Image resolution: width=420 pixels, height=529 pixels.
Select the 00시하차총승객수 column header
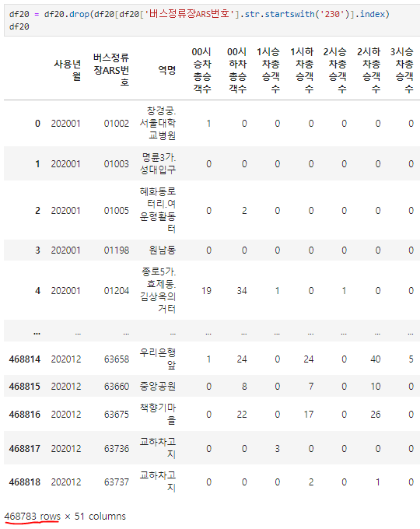pyautogui.click(x=236, y=70)
